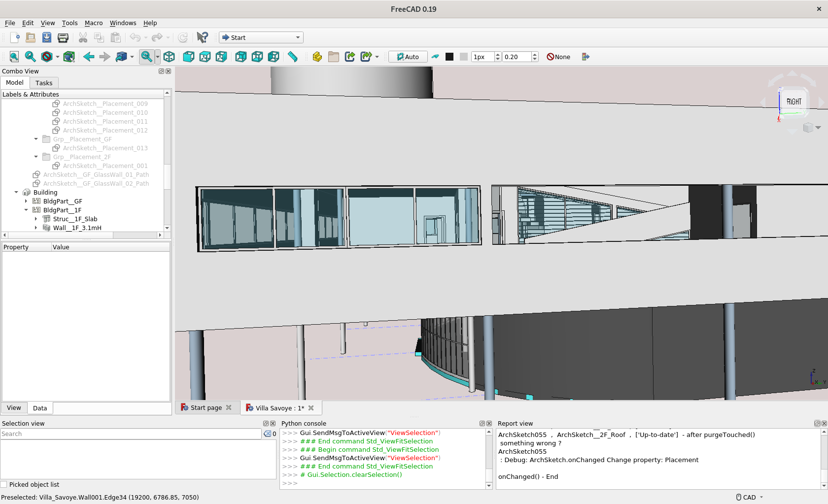
Task: Collapse the Grp__Placement_2F group
Action: click(x=36, y=157)
